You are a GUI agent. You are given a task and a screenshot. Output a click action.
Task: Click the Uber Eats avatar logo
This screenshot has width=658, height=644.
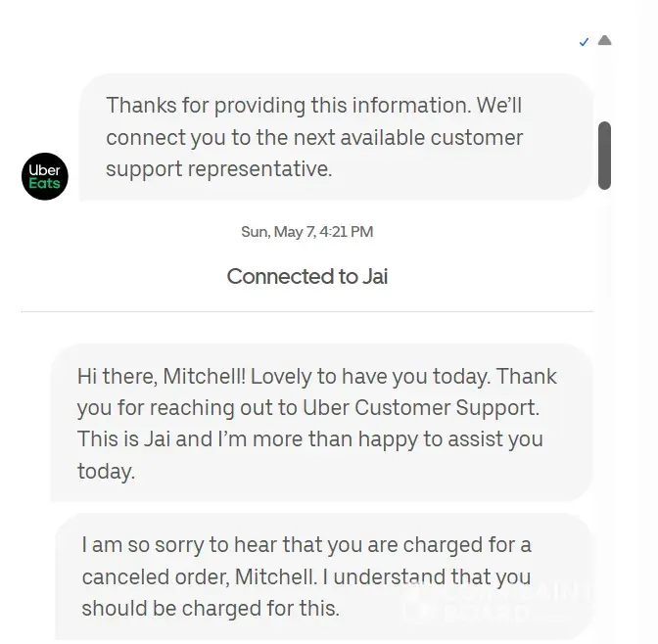pyautogui.click(x=45, y=177)
